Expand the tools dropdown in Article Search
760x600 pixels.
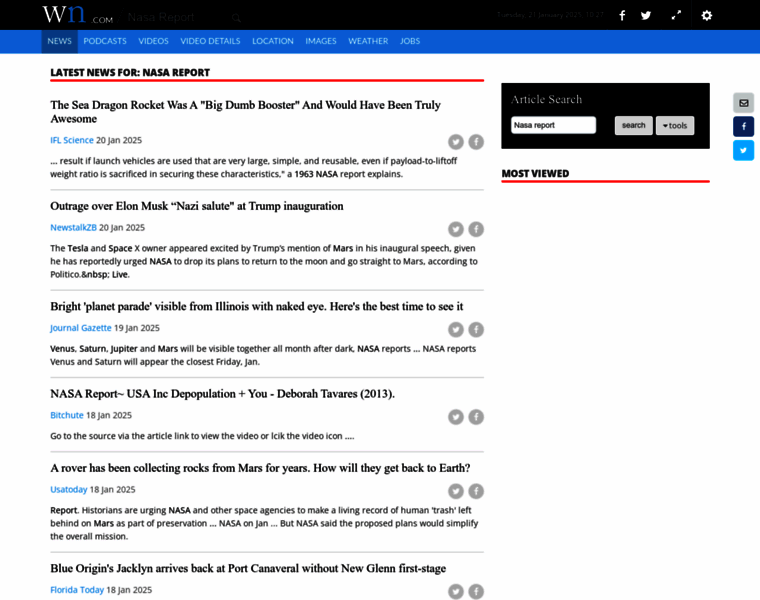click(675, 126)
